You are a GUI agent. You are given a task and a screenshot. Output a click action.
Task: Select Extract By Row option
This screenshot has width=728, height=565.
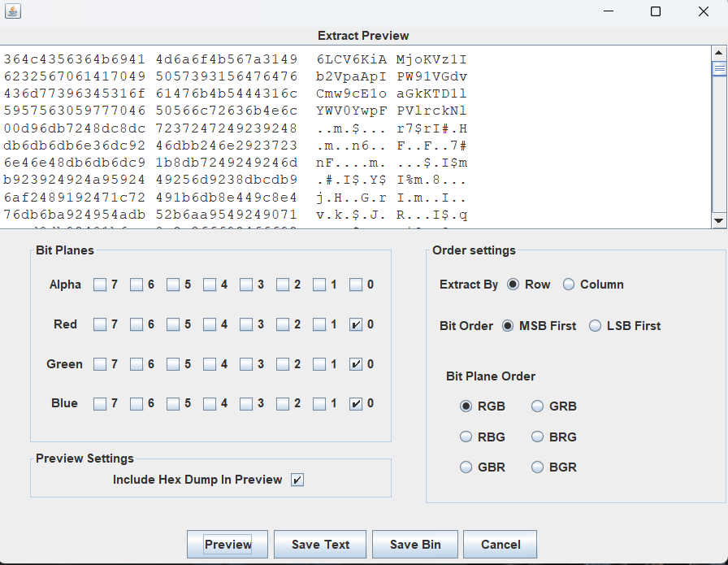513,285
